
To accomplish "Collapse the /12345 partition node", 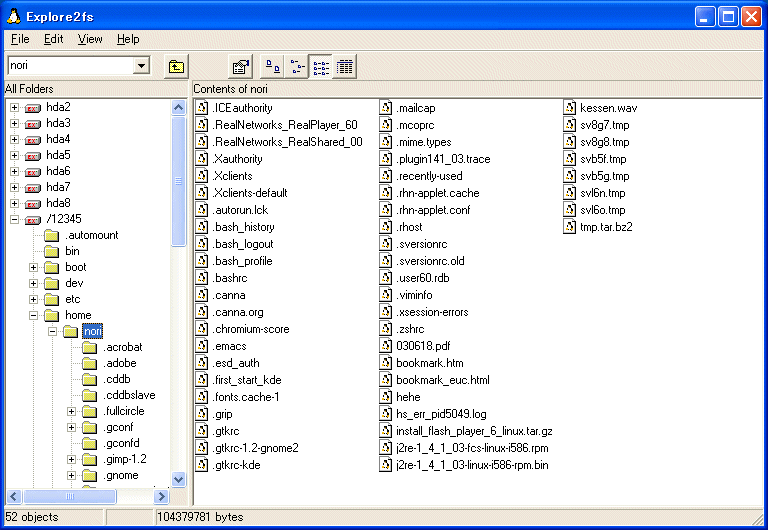I will [x=15, y=219].
